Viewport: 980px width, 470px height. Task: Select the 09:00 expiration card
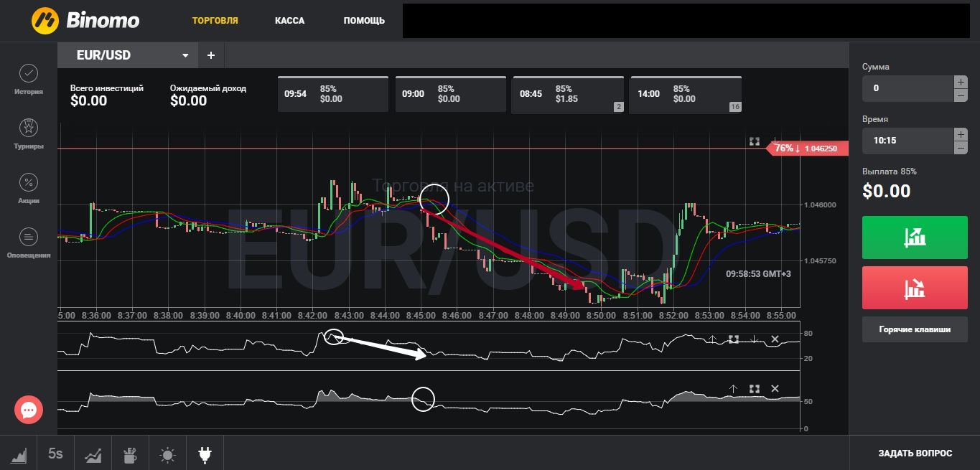click(x=451, y=94)
